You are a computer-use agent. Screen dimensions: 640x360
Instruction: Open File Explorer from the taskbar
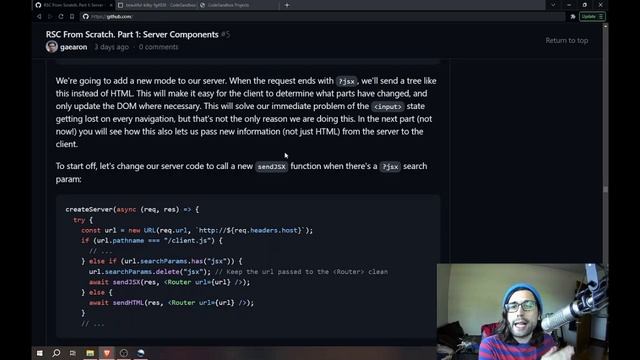[x=90, y=353]
